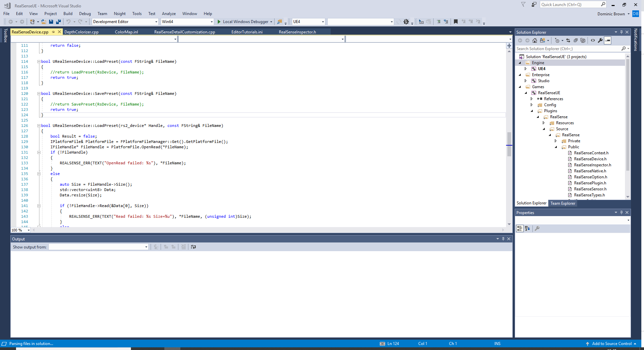Open the Win64 platform dropdown
644x350 pixels.
(211, 21)
